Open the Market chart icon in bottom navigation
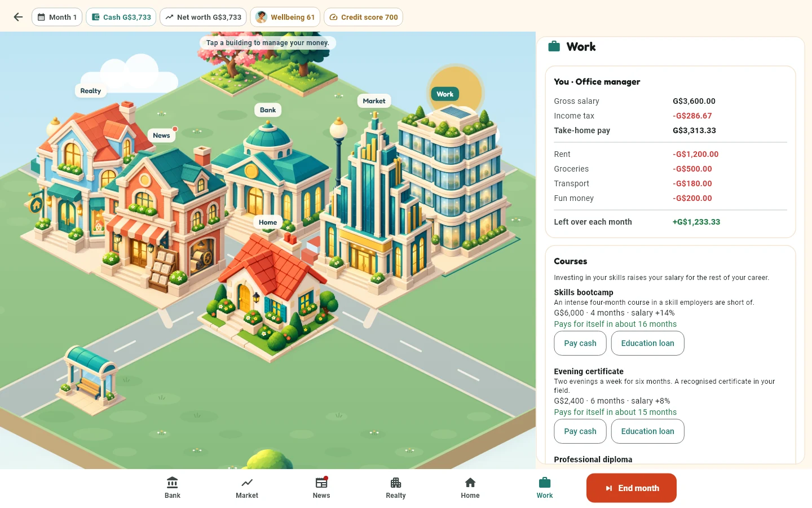This screenshot has width=812, height=508. (247, 483)
